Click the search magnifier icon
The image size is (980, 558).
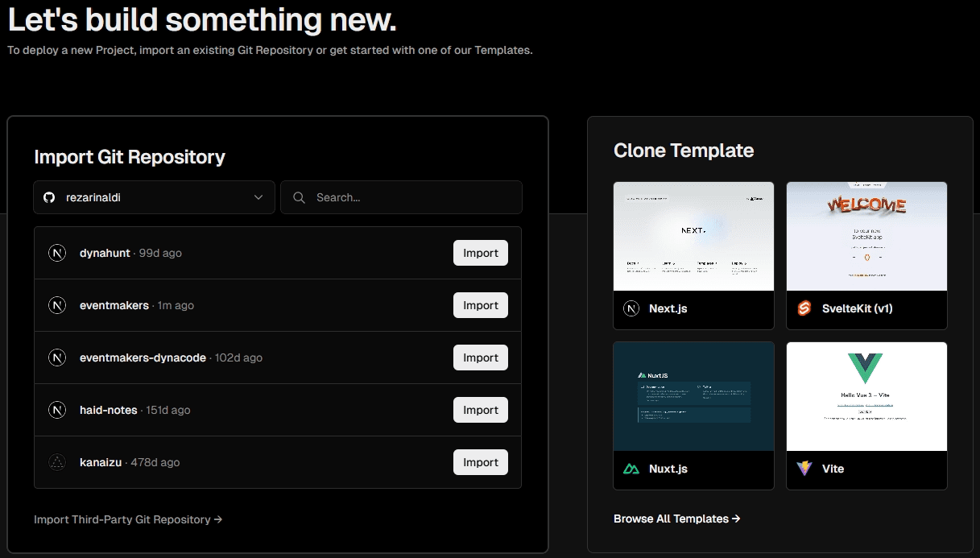299,197
